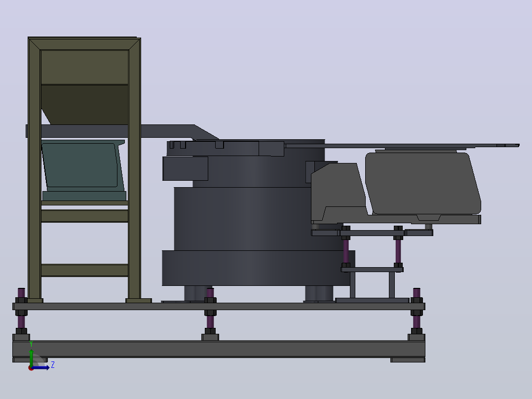Select the right purple leveling stud top

click(x=417, y=293)
